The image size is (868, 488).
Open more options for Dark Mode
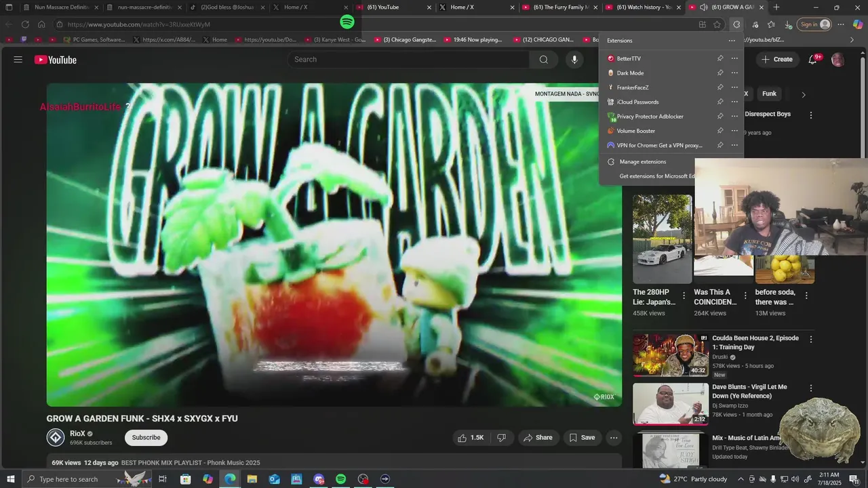tap(734, 73)
